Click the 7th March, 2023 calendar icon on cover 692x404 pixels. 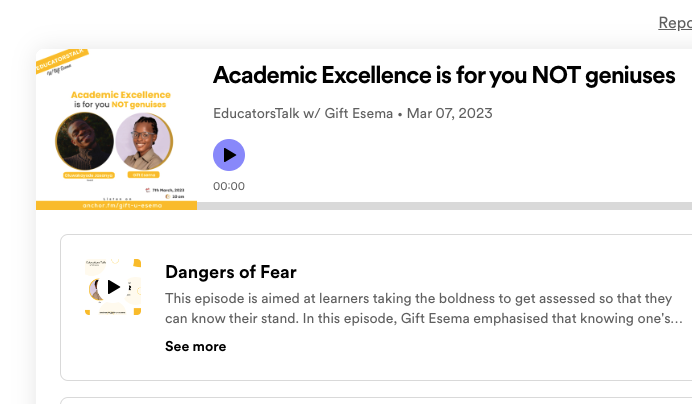click(147, 189)
